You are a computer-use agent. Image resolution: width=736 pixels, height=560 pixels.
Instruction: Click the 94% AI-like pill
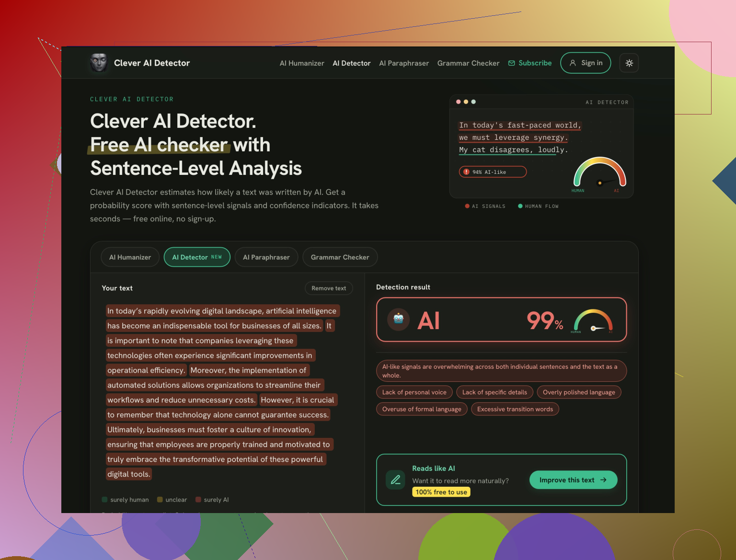(493, 171)
